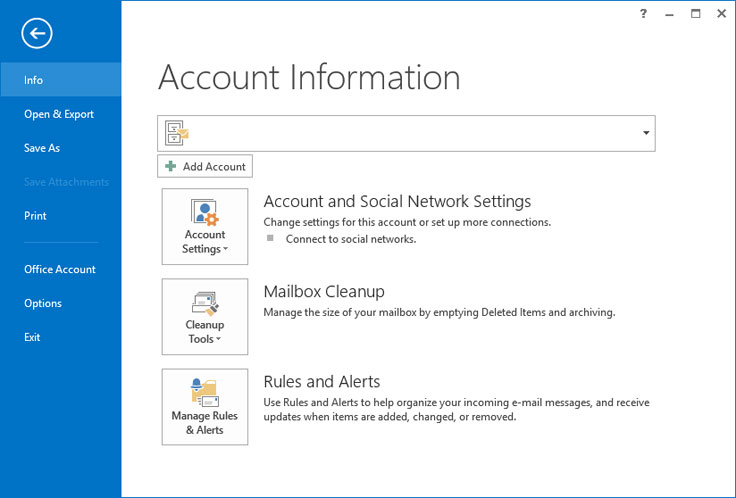736x498 pixels.
Task: Close the window with the X
Action: tap(722, 14)
